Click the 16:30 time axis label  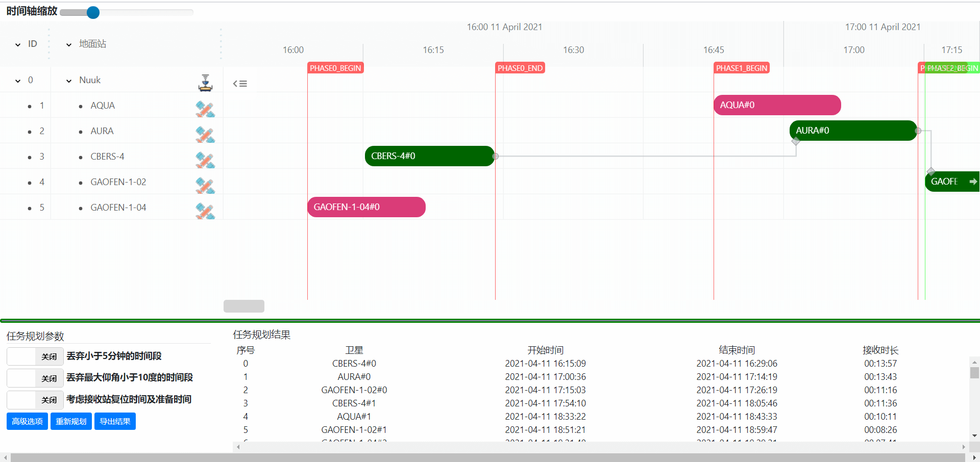[573, 50]
